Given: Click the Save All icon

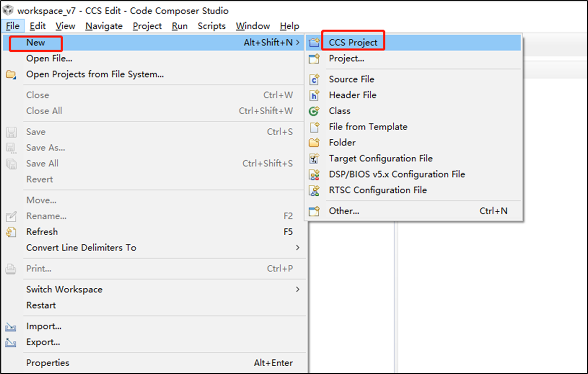Looking at the screenshot, I should click(x=11, y=164).
